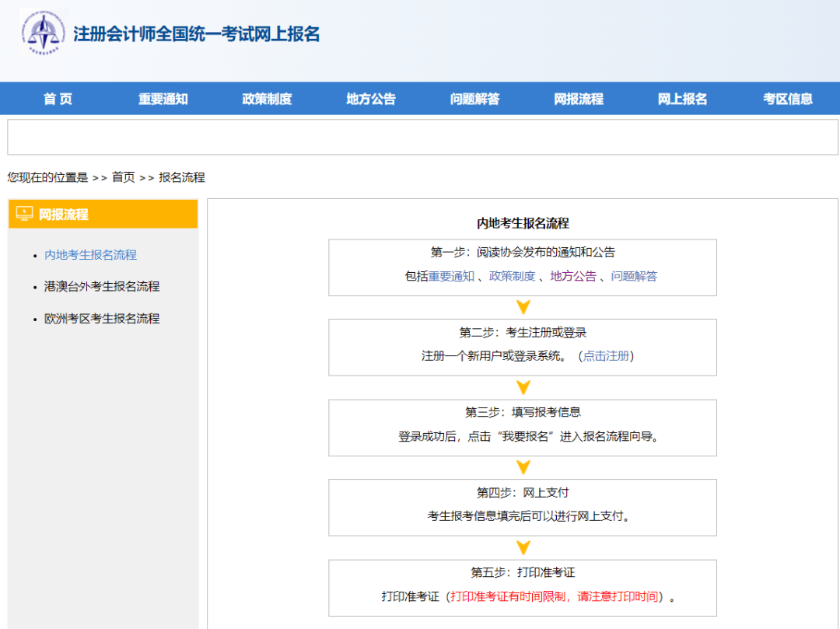Follow the 重要通知 link in step one

[x=451, y=276]
